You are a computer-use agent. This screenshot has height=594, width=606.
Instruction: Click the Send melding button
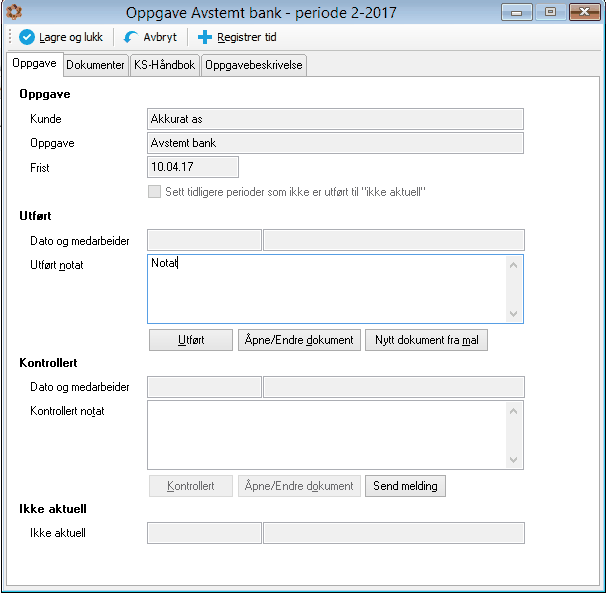tap(405, 486)
